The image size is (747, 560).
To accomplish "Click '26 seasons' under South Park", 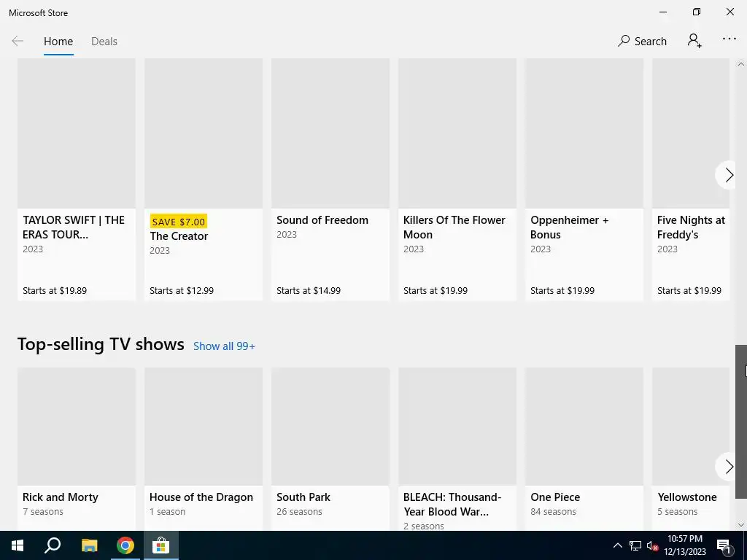I will tap(299, 511).
